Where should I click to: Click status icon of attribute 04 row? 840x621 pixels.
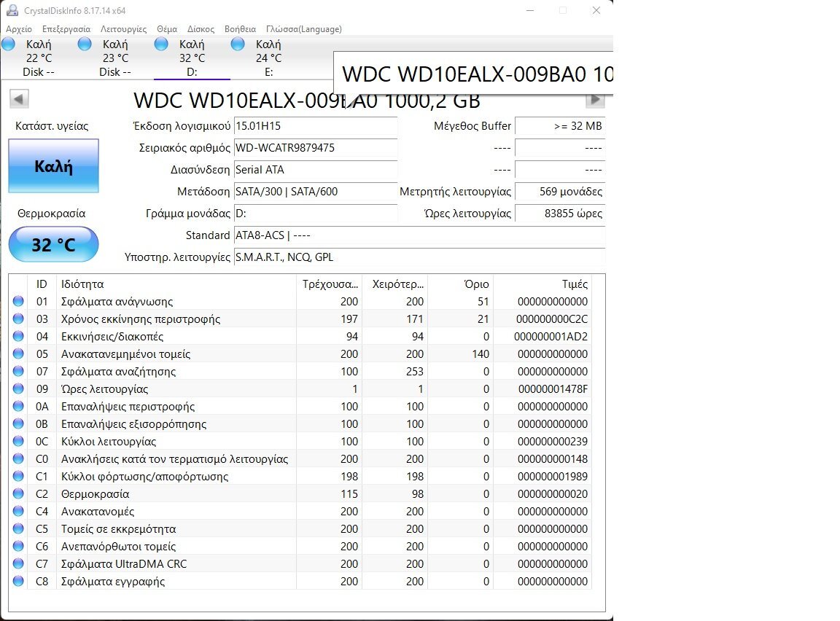(18, 337)
